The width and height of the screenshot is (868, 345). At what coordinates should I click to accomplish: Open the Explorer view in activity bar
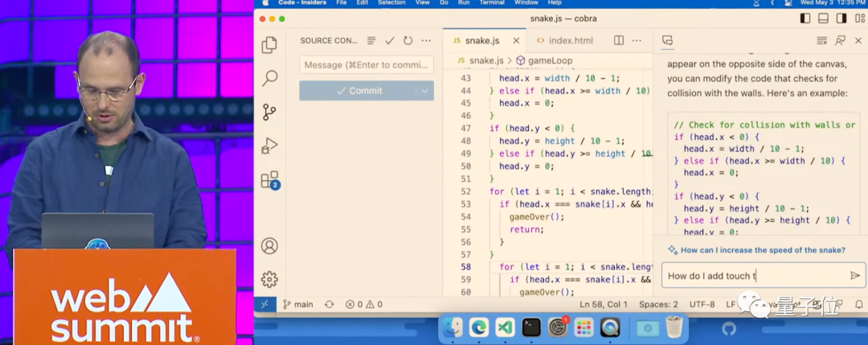tap(270, 45)
